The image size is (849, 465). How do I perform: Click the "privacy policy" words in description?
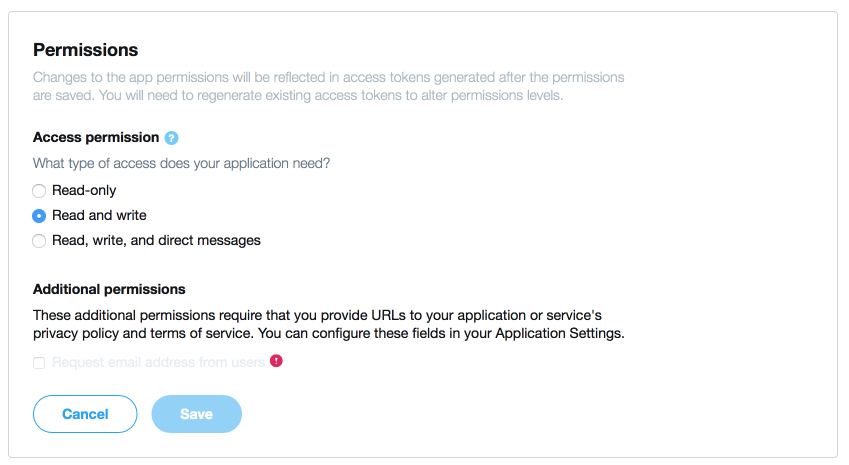76,333
